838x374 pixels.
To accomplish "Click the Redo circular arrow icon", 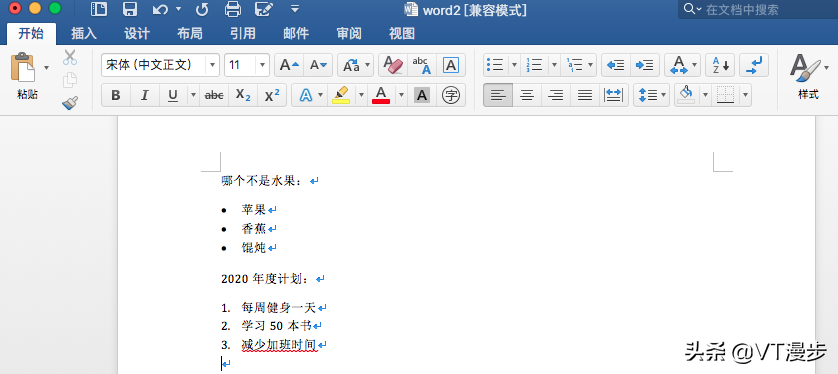I will click(x=202, y=9).
